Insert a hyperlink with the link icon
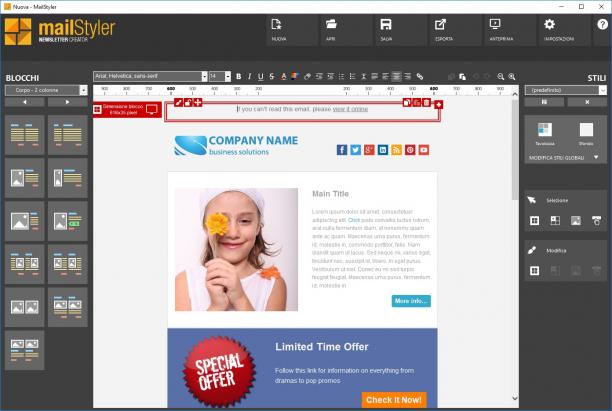This screenshot has height=411, width=612. tap(420, 77)
